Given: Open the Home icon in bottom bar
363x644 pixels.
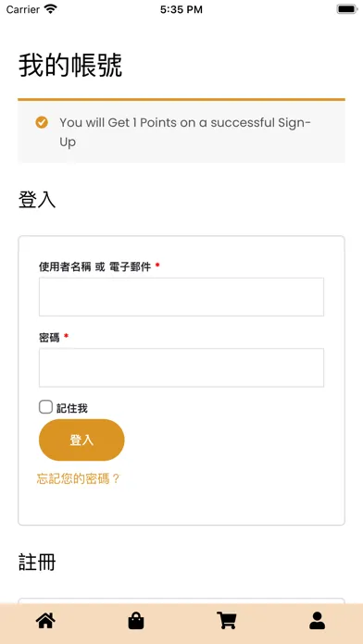Looking at the screenshot, I should click(45, 620).
